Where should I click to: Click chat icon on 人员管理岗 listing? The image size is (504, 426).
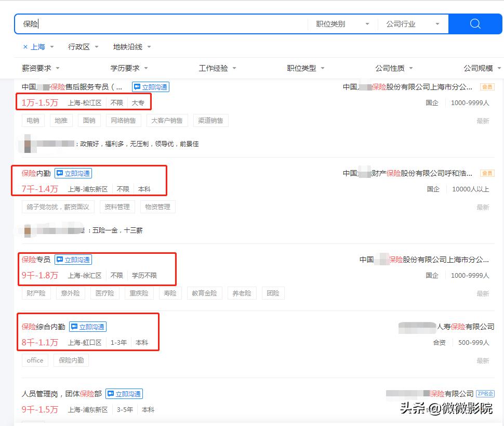110,394
